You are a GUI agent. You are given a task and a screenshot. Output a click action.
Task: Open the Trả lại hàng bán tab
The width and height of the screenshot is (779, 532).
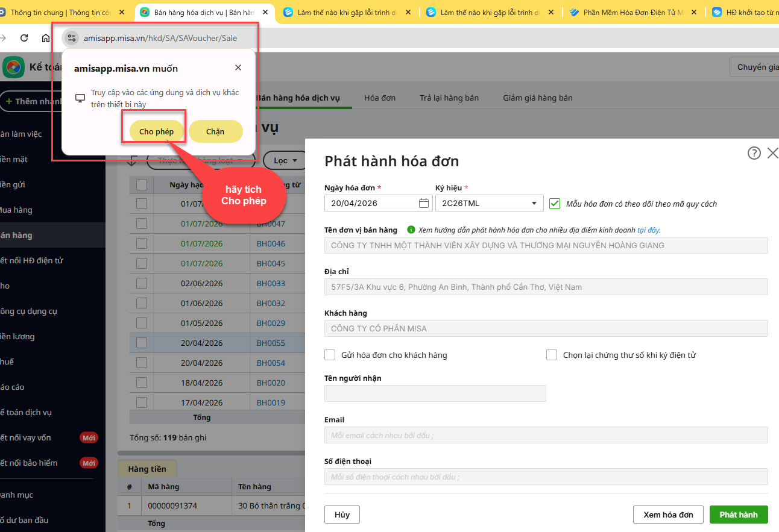point(449,98)
